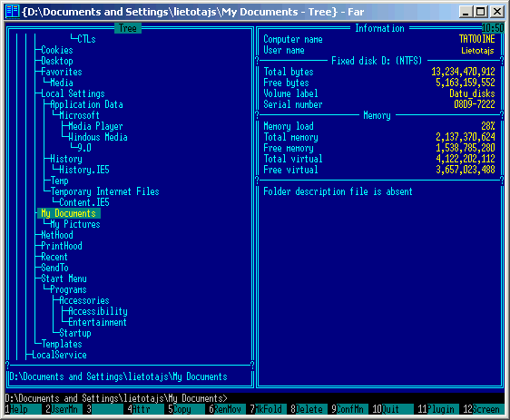Click the path line in Tree panel footer
Screen dimensions: 510x420
pyautogui.click(x=118, y=376)
